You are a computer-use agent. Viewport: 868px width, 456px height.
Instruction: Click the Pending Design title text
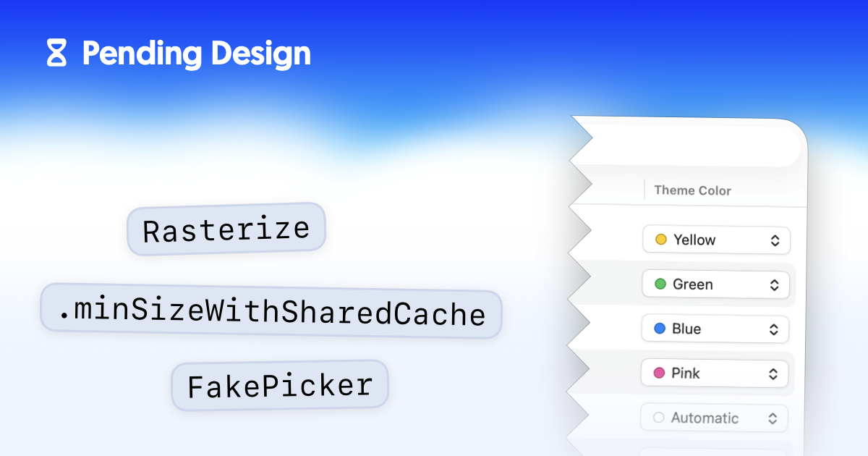[x=196, y=53]
